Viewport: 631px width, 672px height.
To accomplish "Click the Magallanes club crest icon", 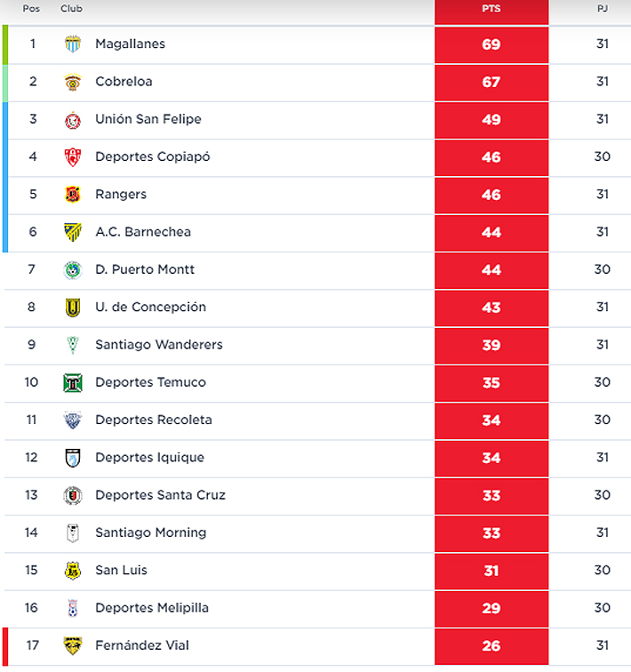I will pos(73,44).
